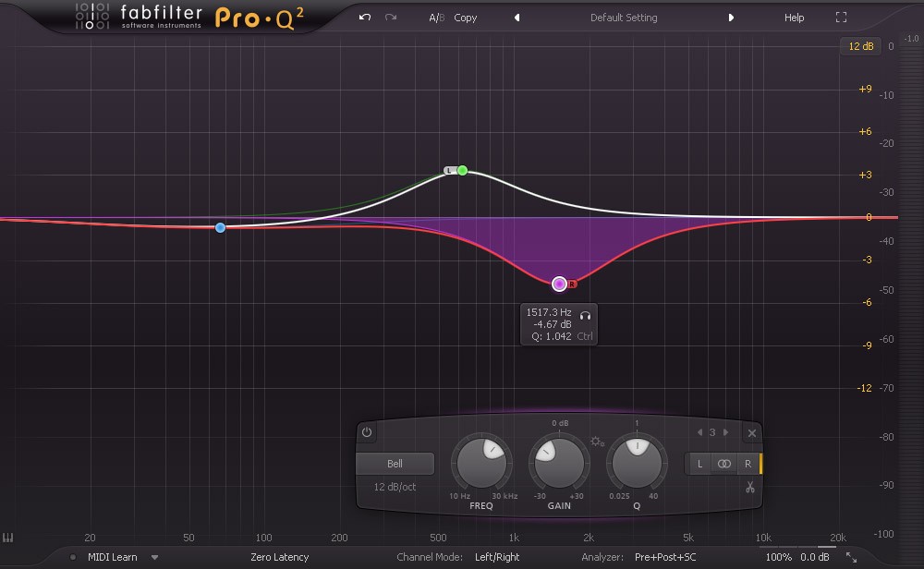Viewport: 924px width, 569px height.
Task: Click the 1517.3 Hz frequency value
Action: tap(549, 312)
